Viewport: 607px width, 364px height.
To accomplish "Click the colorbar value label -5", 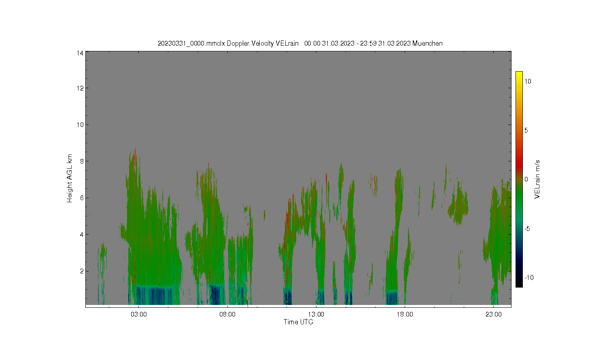I will click(527, 229).
